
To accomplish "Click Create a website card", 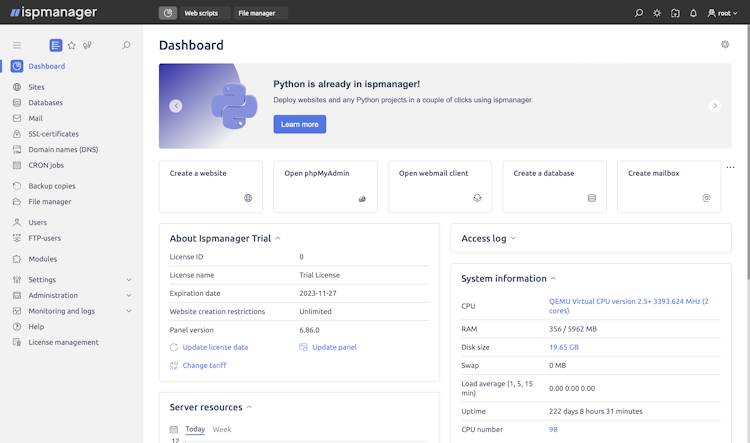I will point(211,187).
